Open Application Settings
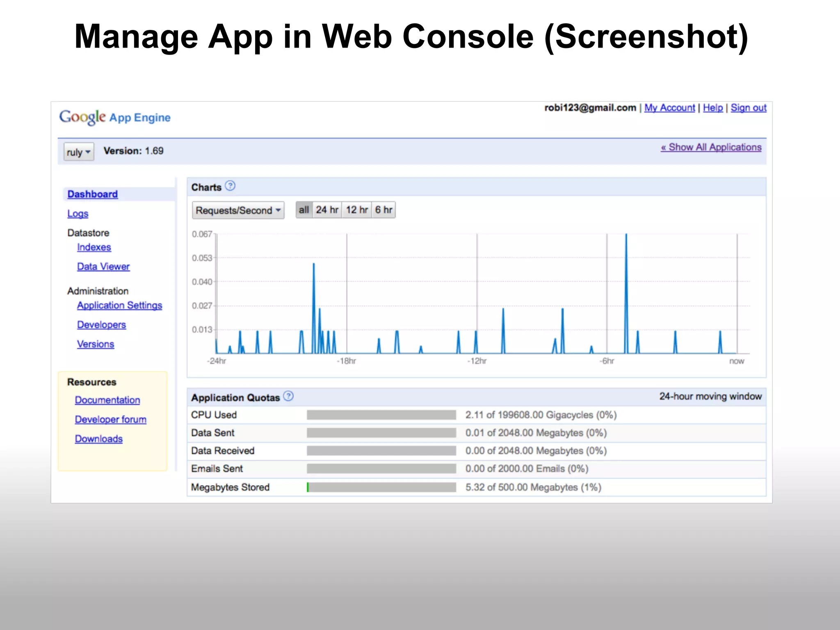The width and height of the screenshot is (840, 630). point(119,306)
